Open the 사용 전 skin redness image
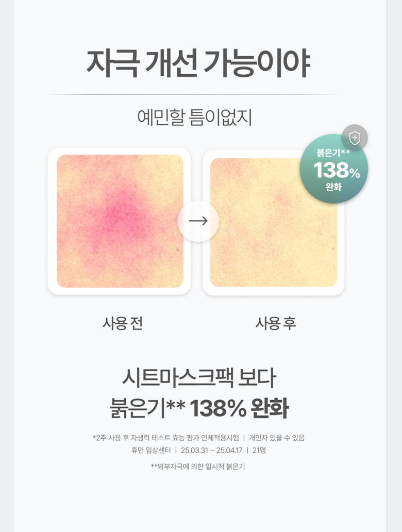 pyautogui.click(x=120, y=221)
